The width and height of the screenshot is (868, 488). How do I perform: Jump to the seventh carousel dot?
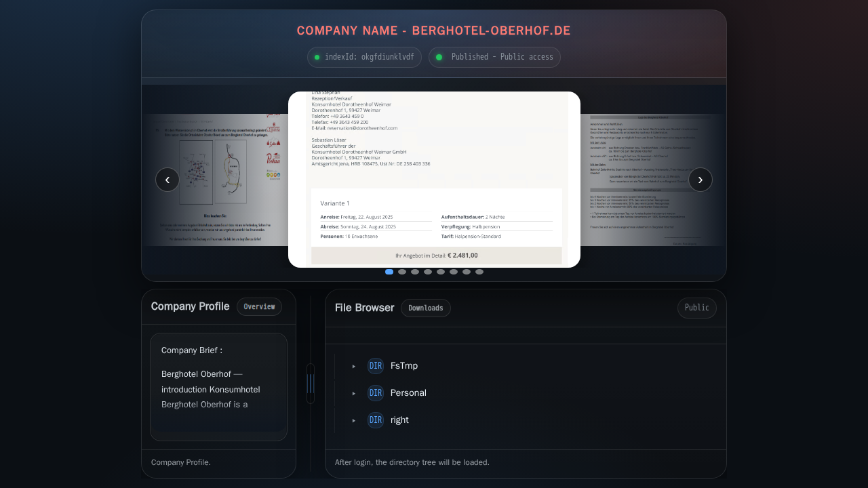[467, 272]
